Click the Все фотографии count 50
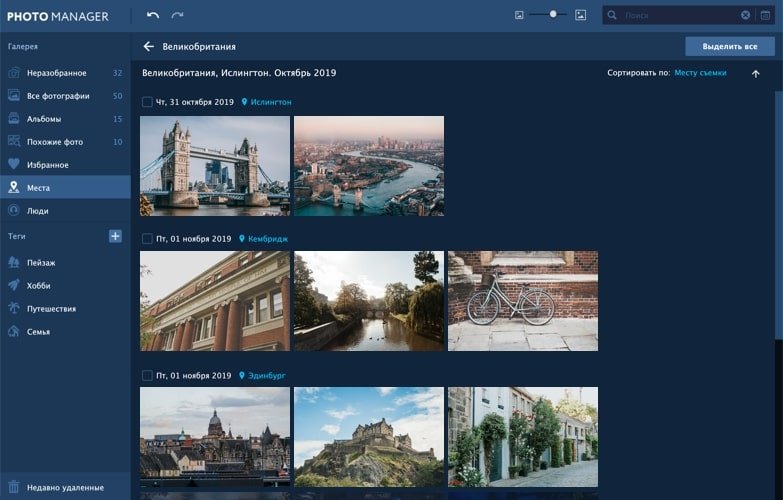783x500 pixels. [x=117, y=96]
